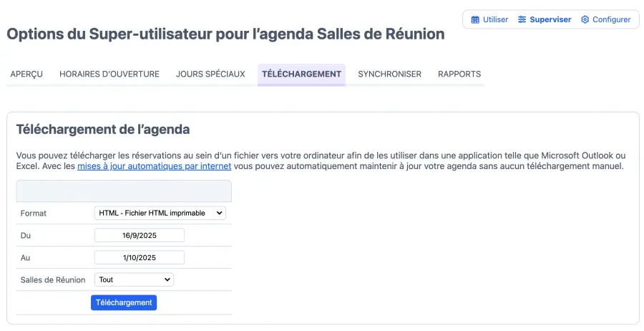
Task: Open the Configurer text link
Action: click(611, 19)
